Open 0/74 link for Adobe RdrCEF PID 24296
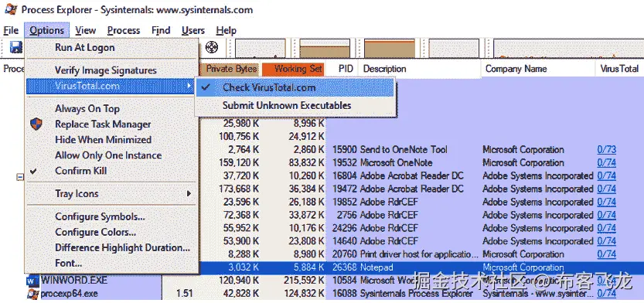 pyautogui.click(x=607, y=228)
